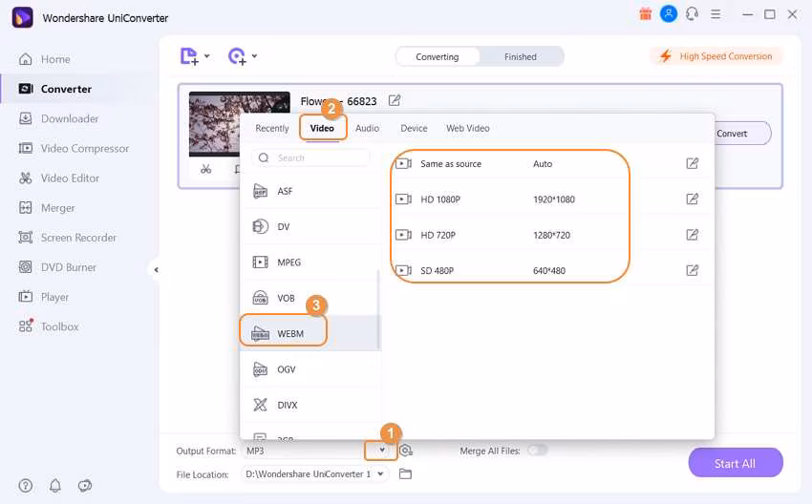
Task: Open the feedback chat icon
Action: pos(85,486)
